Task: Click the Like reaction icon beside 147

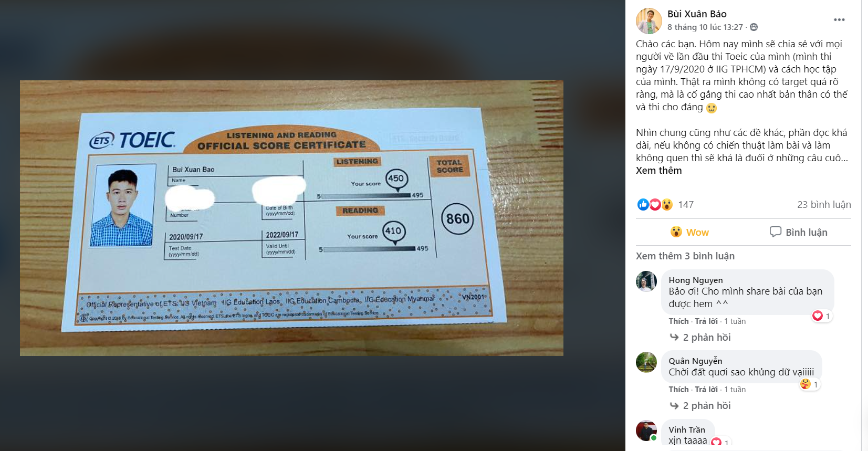Action: (x=643, y=205)
